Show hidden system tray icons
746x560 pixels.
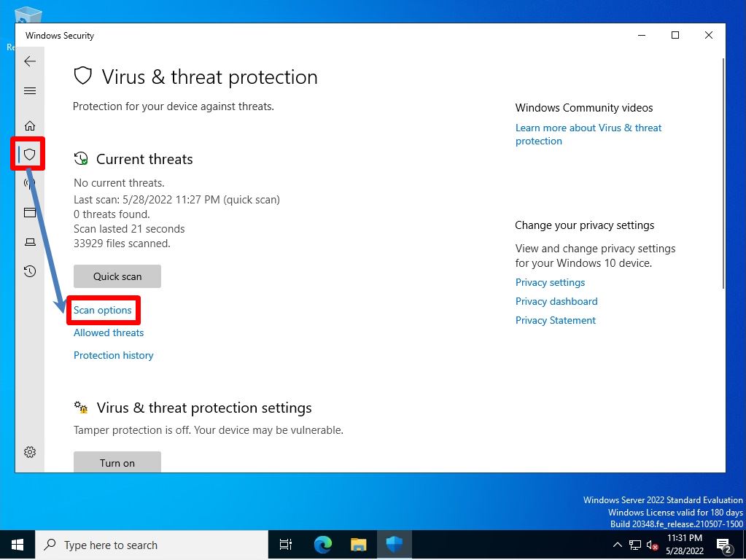point(617,545)
